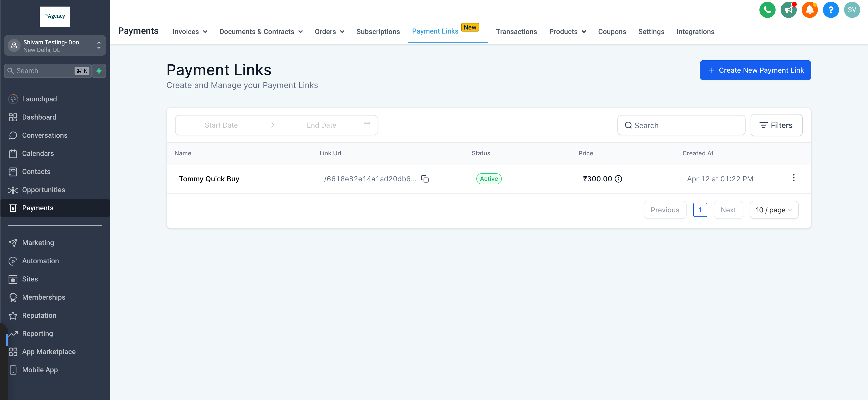The image size is (868, 400).
Task: Open Opportunities in the sidebar
Action: [x=44, y=190]
